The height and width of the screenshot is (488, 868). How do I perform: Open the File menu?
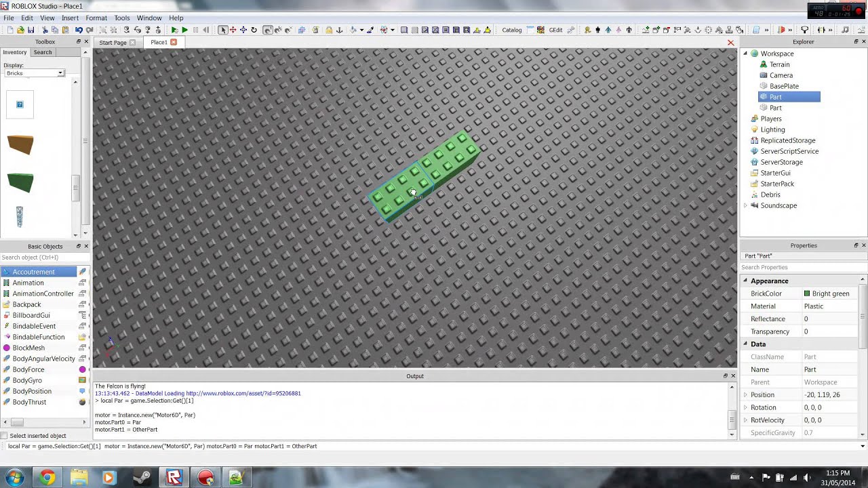[9, 18]
